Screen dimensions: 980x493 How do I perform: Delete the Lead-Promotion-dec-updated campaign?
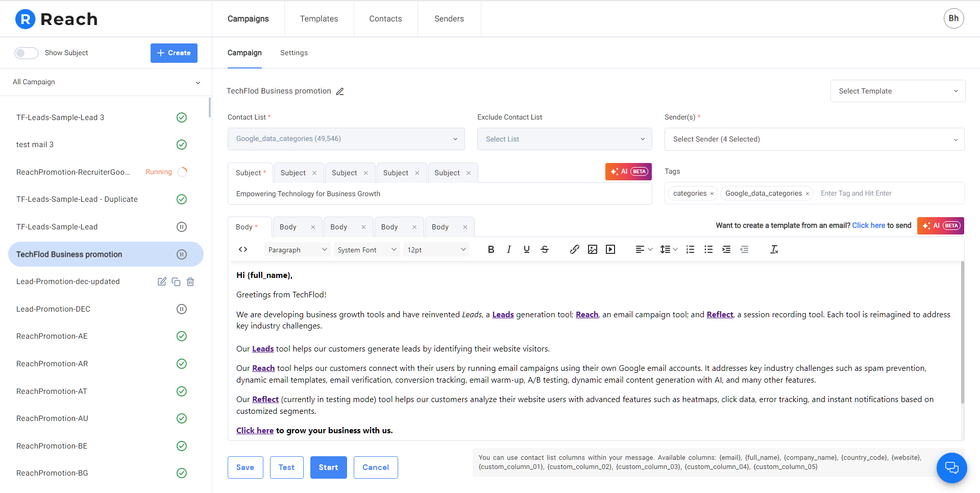[x=190, y=281]
